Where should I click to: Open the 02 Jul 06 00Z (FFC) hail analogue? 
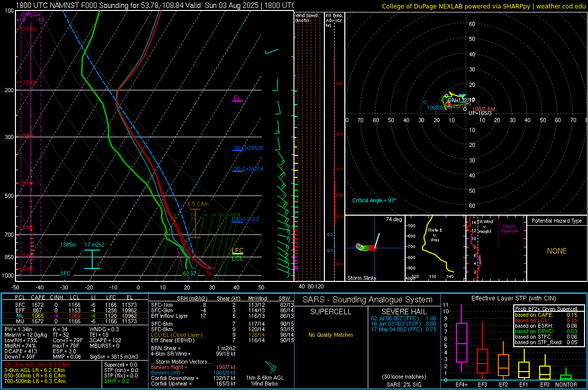pyautogui.click(x=404, y=318)
